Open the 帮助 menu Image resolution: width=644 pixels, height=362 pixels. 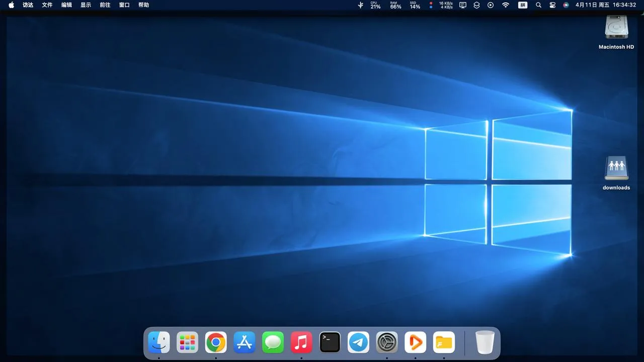[x=144, y=5]
